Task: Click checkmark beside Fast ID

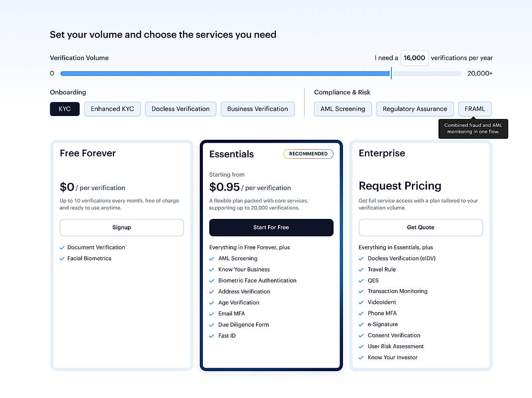Action: (x=212, y=336)
